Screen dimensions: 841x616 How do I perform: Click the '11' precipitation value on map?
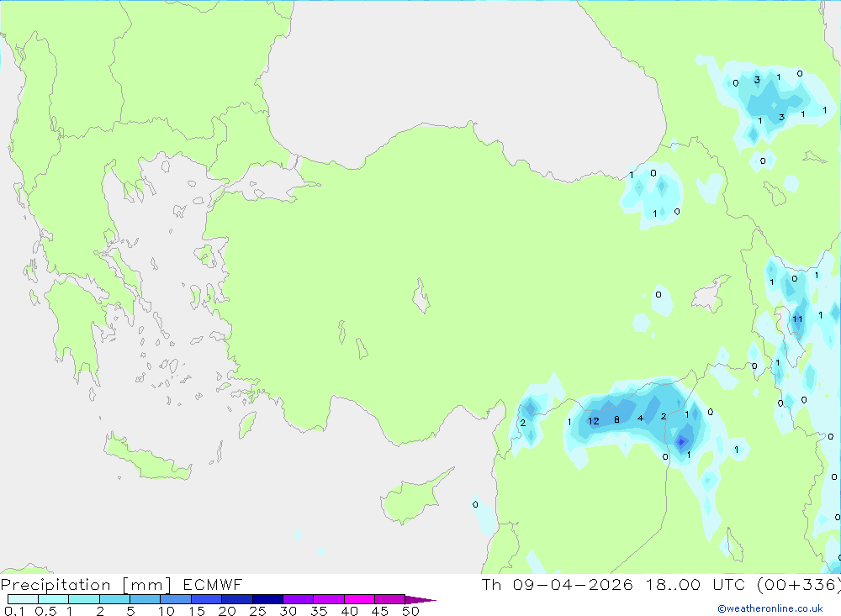797,319
